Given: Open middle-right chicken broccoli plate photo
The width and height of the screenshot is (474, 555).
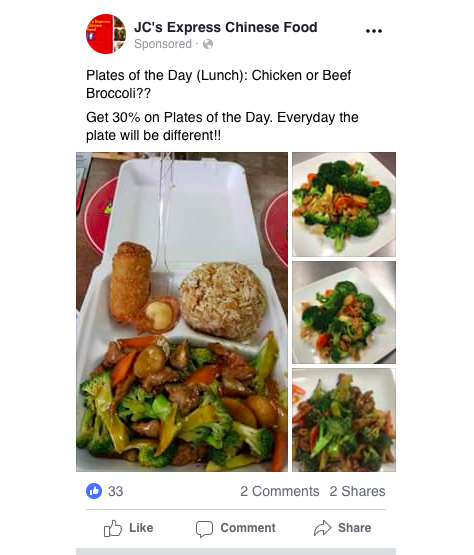Looking at the screenshot, I should [344, 312].
